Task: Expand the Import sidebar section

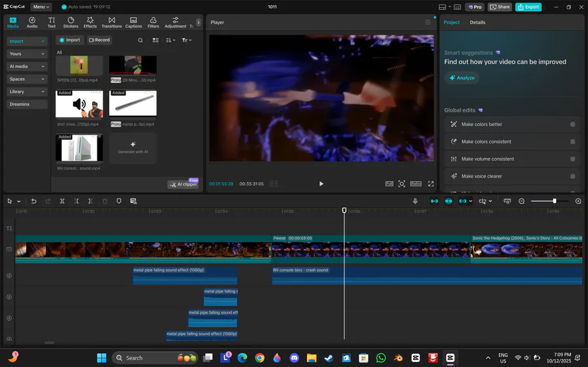Action: (27, 41)
